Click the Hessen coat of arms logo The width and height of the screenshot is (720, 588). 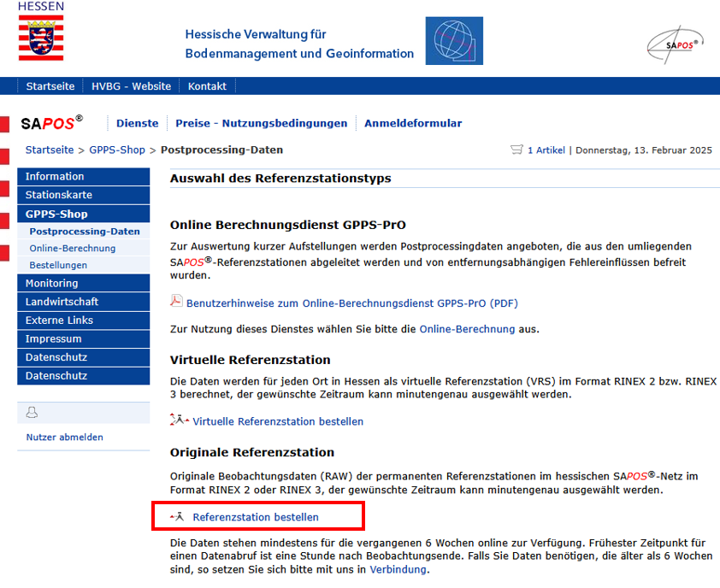(x=41, y=38)
